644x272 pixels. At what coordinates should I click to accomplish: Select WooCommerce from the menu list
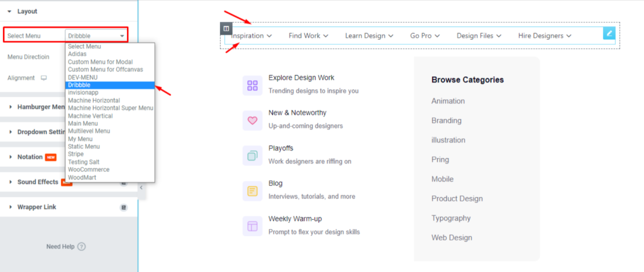pos(89,169)
